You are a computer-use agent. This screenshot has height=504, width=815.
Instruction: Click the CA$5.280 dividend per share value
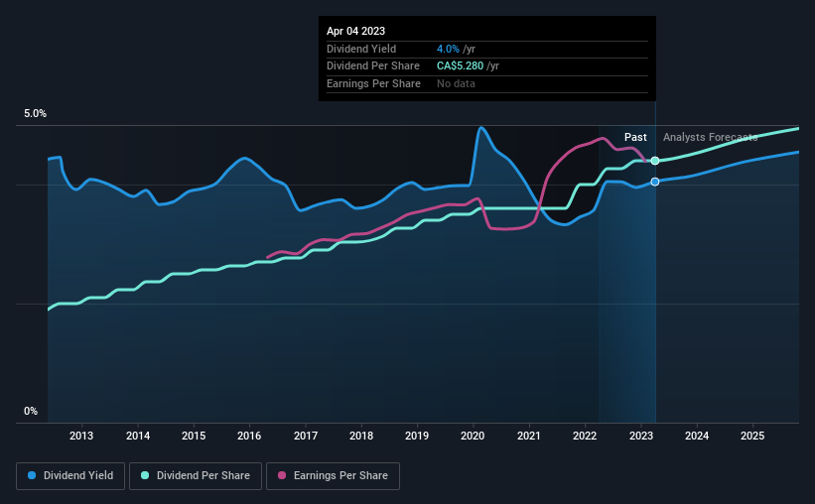460,66
